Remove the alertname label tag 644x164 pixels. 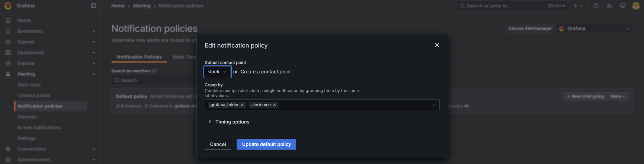click(x=275, y=105)
